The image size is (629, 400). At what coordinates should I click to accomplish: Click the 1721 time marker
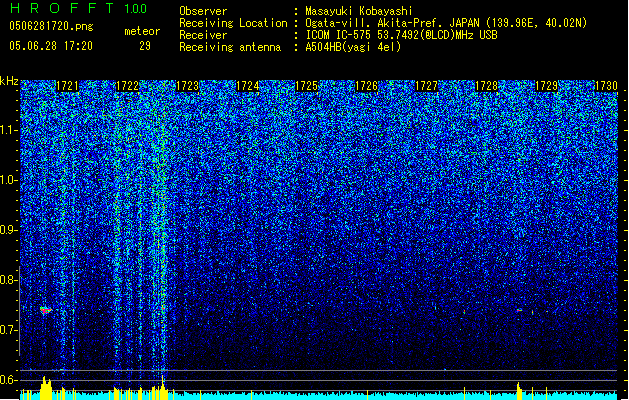pos(67,86)
